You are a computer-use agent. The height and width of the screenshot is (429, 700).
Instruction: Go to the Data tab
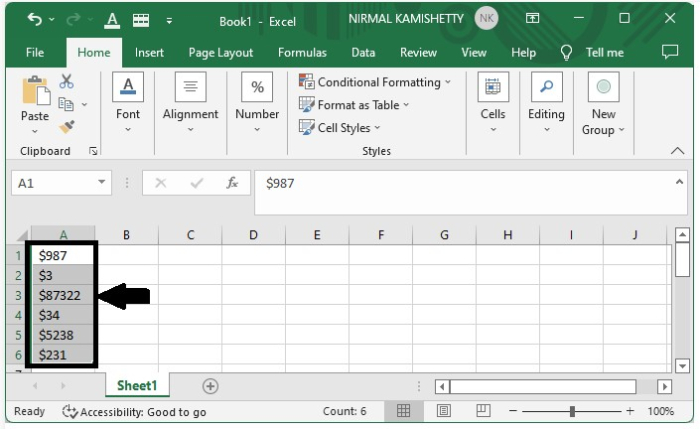tap(363, 53)
